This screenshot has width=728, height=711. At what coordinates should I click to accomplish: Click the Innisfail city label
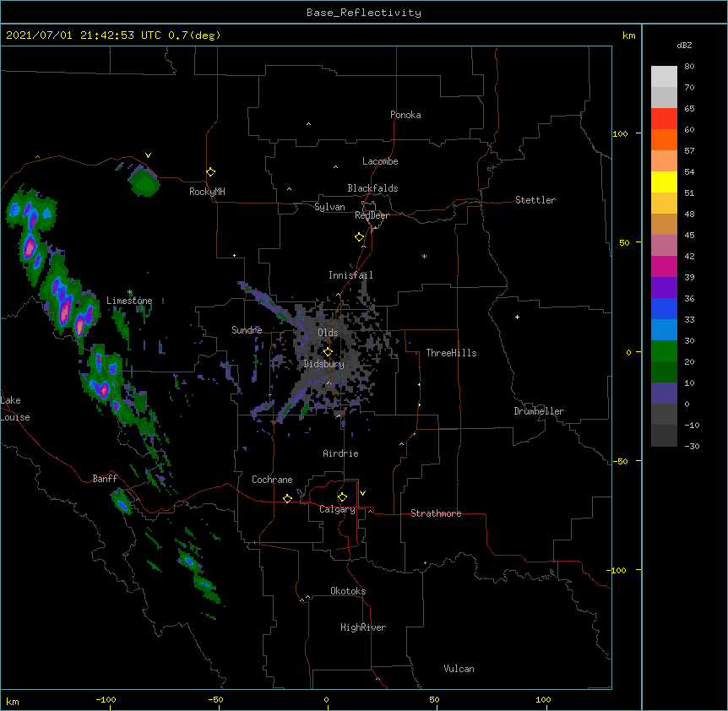coord(350,275)
